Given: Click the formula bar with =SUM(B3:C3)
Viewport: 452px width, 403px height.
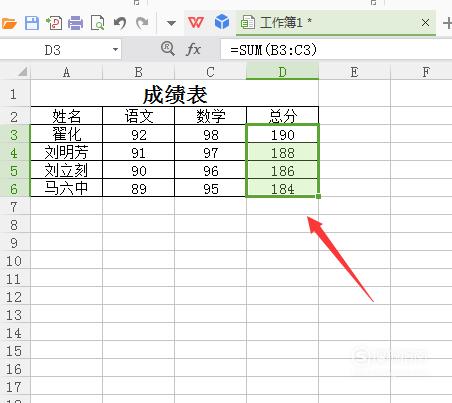Looking at the screenshot, I should [x=336, y=50].
